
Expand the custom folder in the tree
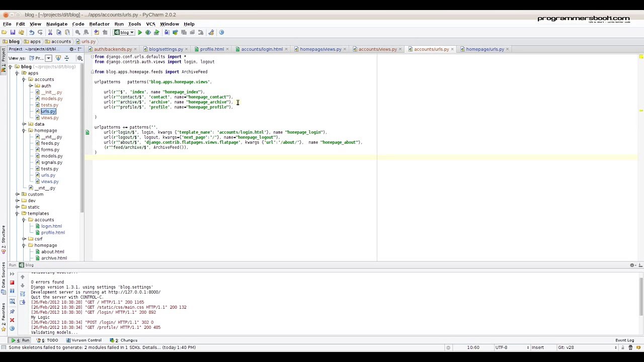[17, 195]
